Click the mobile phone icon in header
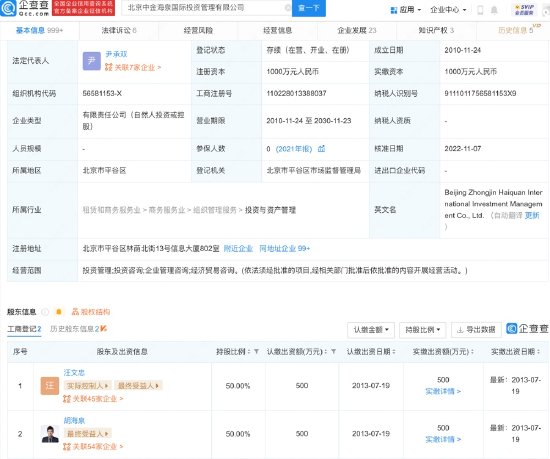This screenshot has width=550, height=459. (481, 10)
